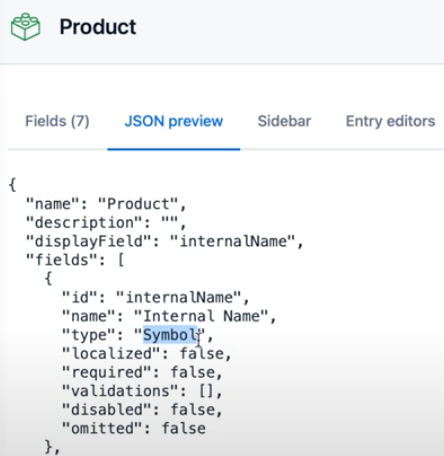Click the "required": false line
Image resolution: width=444 pixels, height=456 pixels.
pyautogui.click(x=142, y=372)
